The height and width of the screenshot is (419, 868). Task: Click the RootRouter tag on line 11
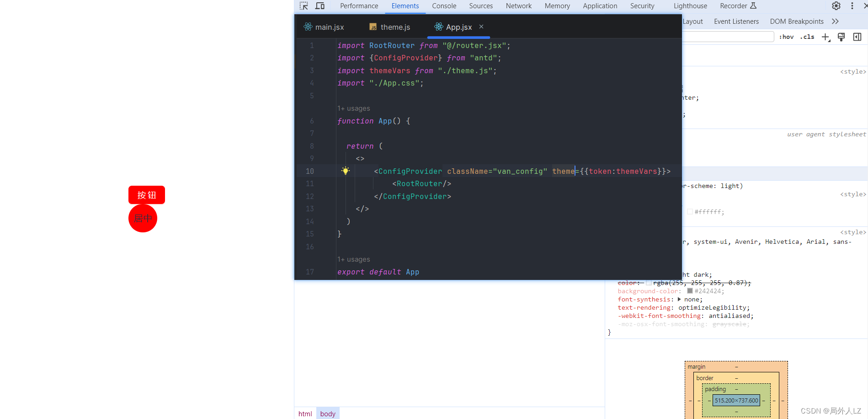click(419, 183)
